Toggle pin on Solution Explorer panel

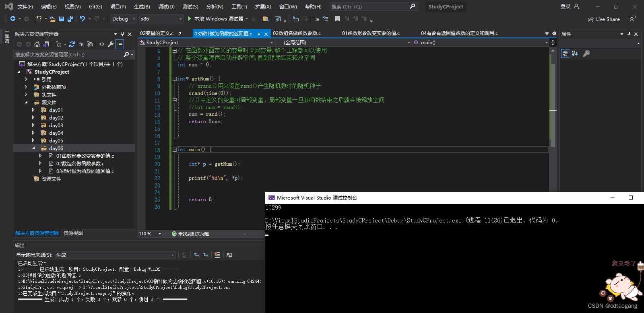point(122,34)
